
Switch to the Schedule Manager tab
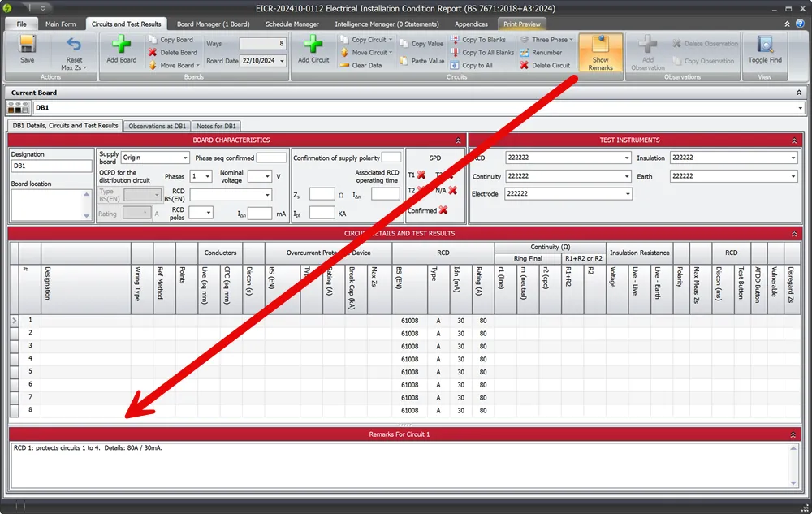[x=292, y=24]
